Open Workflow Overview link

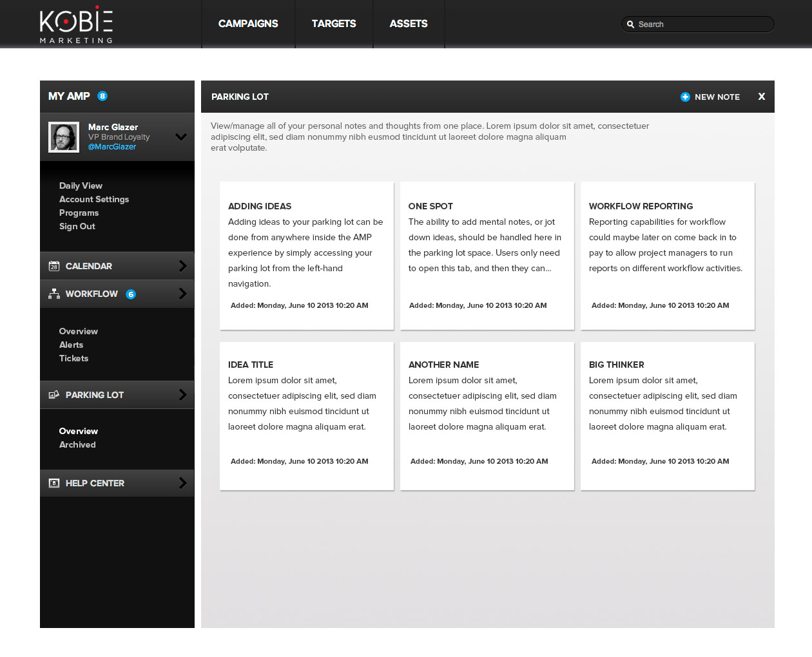(79, 331)
